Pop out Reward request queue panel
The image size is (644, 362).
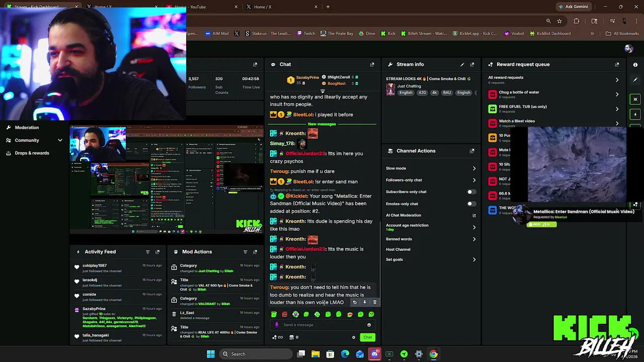pos(617,64)
